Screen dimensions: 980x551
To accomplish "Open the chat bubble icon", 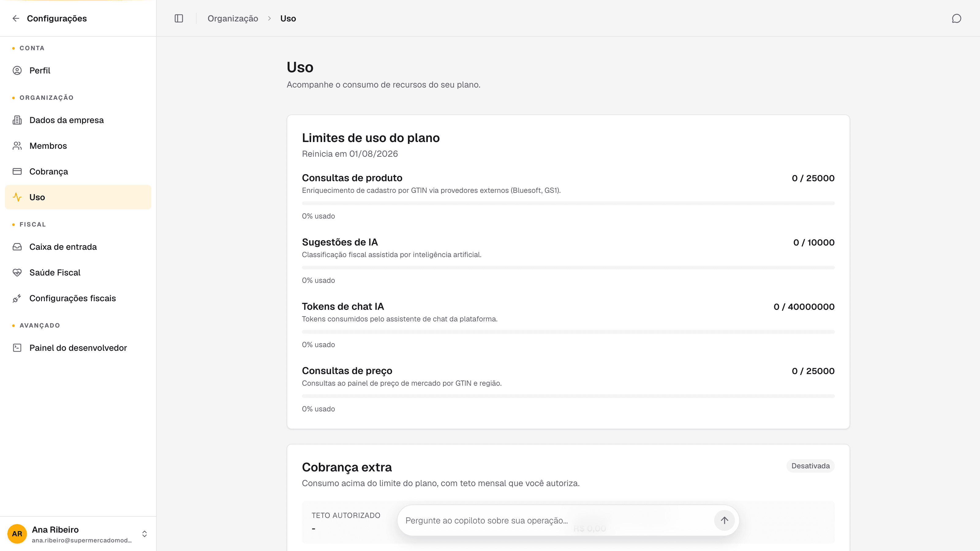I will coord(956,18).
